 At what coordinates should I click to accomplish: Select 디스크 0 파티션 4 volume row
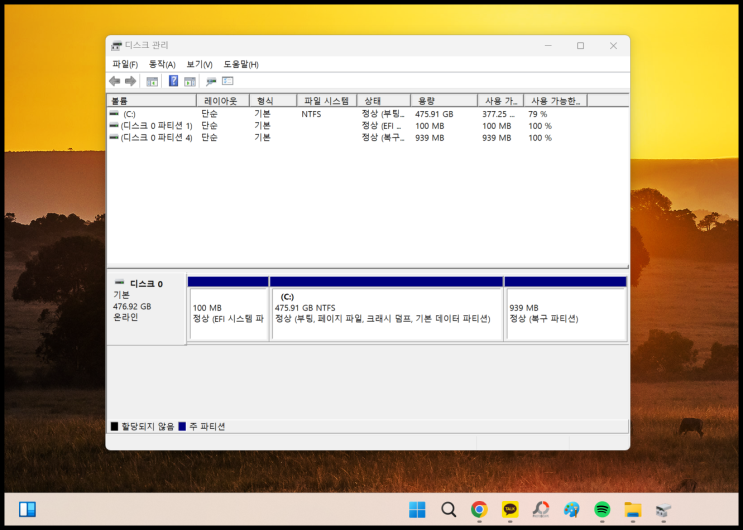(x=155, y=138)
